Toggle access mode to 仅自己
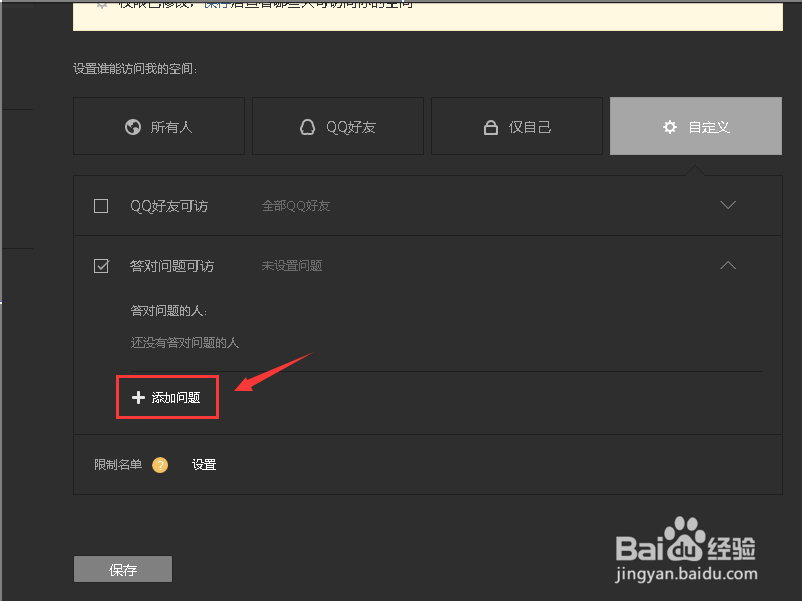 517,126
